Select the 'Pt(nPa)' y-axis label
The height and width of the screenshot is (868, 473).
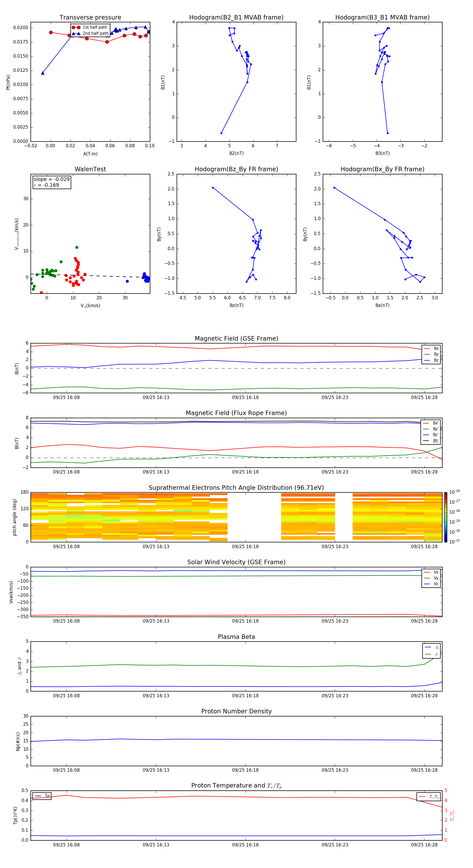[8, 82]
